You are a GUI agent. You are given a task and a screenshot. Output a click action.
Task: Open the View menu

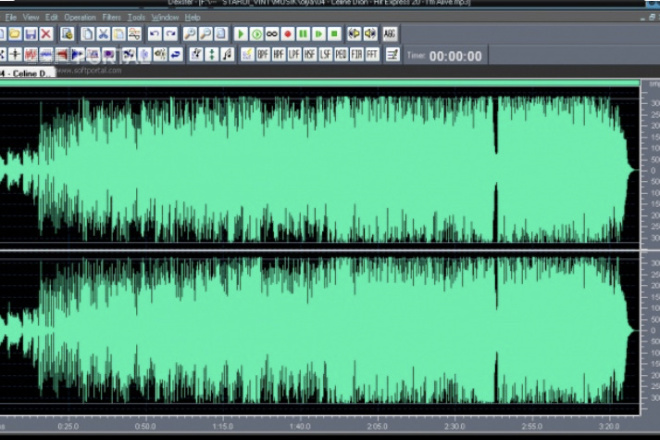31,17
